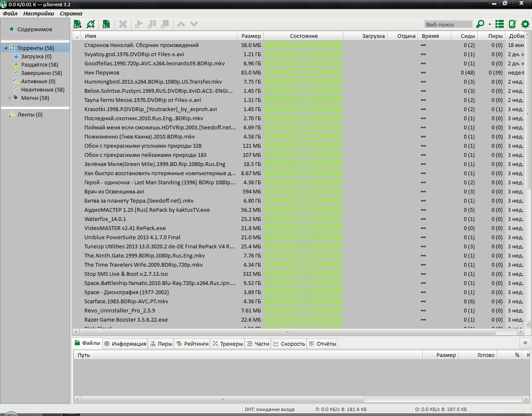Image resolution: width=532 pixels, height=416 pixels.
Task: Click the RSS Ленты feed icon
Action: [x=12, y=114]
